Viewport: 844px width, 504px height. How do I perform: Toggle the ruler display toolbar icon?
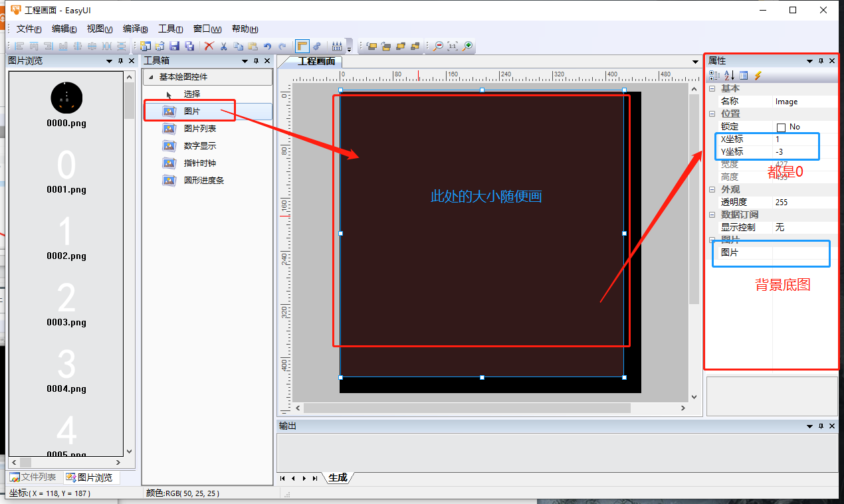click(x=302, y=46)
